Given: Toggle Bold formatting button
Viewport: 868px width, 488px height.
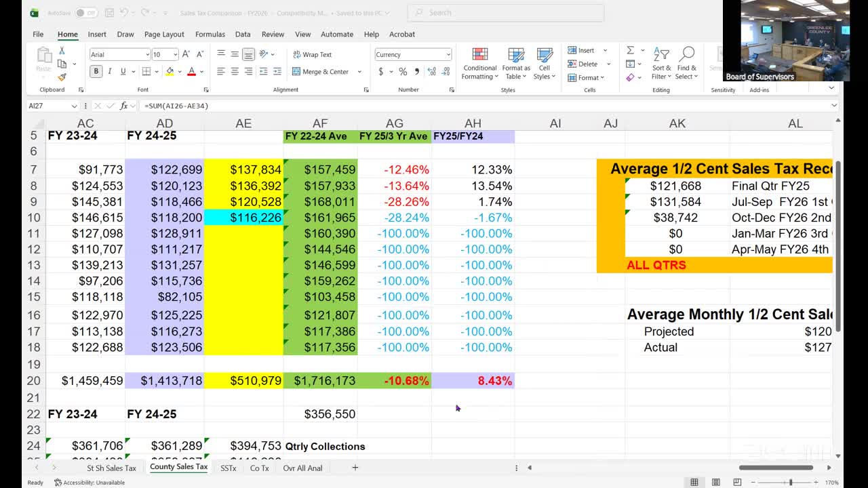Looking at the screenshot, I should [x=96, y=72].
